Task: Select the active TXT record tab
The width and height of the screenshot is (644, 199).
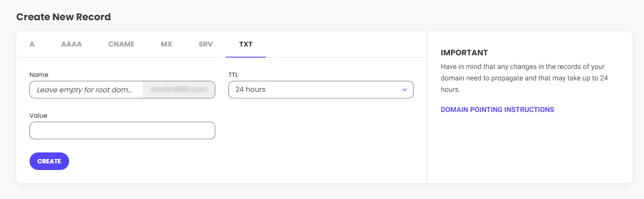Action: coord(246,44)
